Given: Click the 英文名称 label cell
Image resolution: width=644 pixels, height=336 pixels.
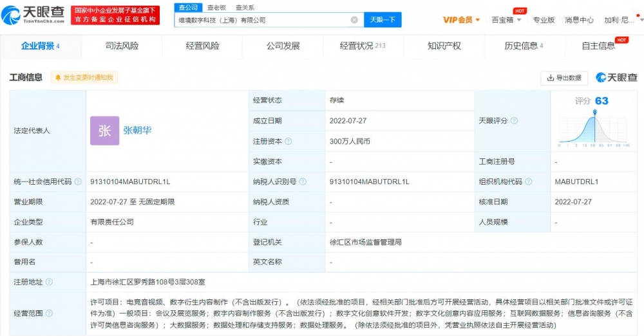Looking at the screenshot, I should (x=287, y=262).
